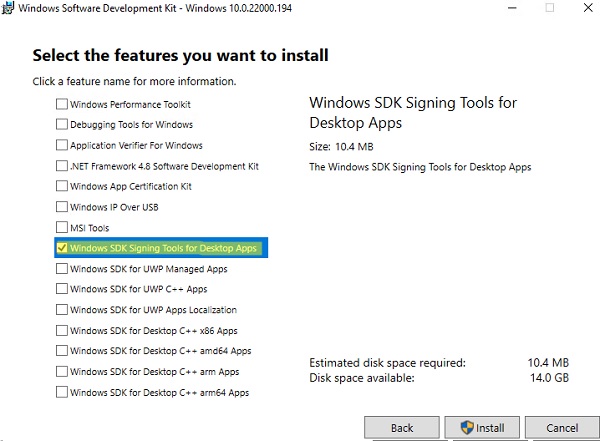Viewport: 600px width, 441px height.
Task: Check the Windows App Certification Kit box
Action: pyautogui.click(x=62, y=186)
